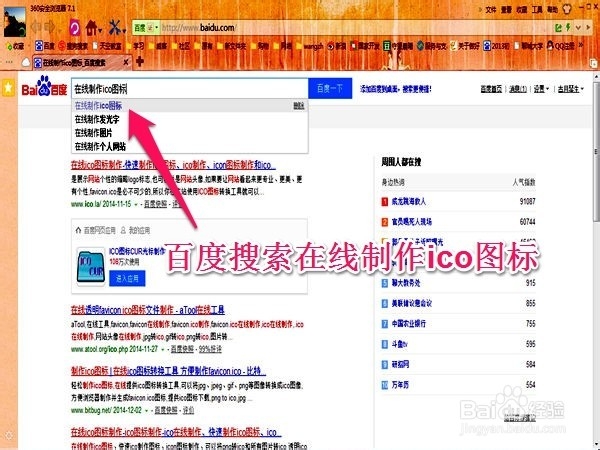Click the 百度一下 search button
Viewport: 600px width, 450px height.
330,88
